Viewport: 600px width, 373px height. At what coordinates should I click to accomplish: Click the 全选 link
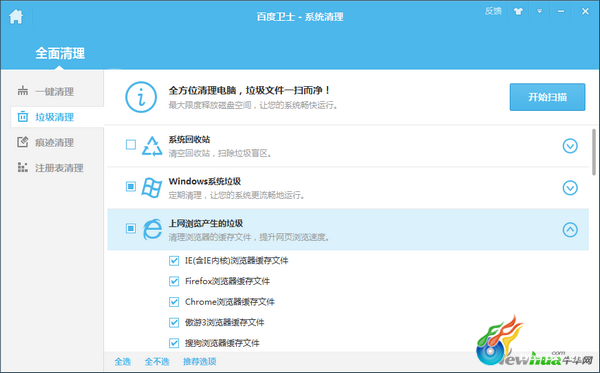(122, 362)
